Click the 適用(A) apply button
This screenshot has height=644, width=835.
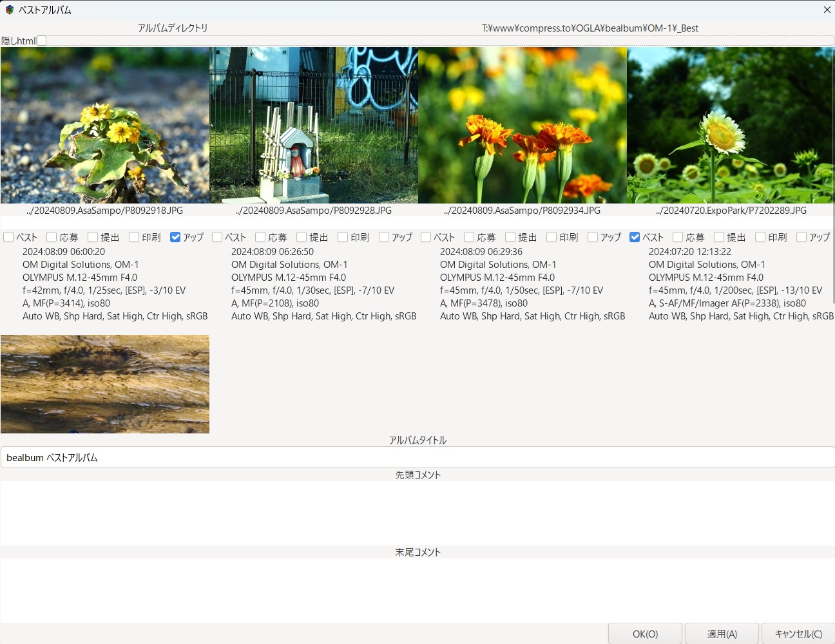[722, 634]
